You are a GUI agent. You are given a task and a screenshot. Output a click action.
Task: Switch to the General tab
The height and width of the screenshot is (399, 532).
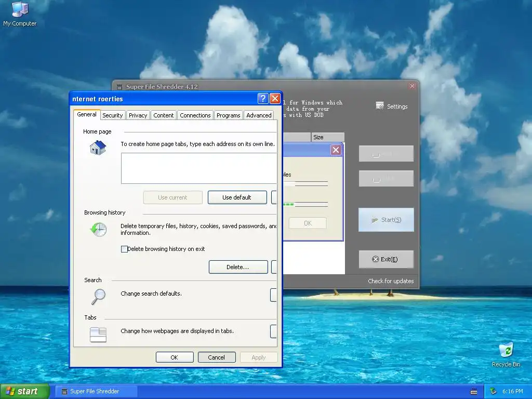pos(87,115)
